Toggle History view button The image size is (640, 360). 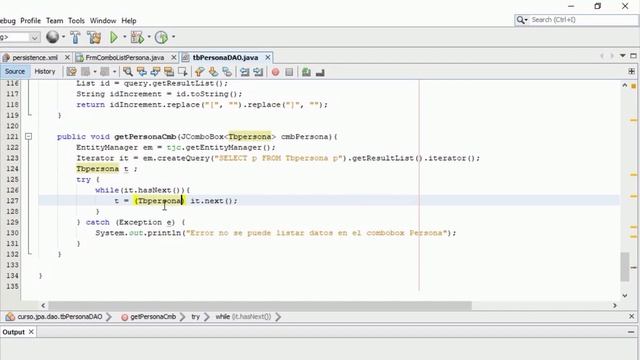click(x=45, y=71)
